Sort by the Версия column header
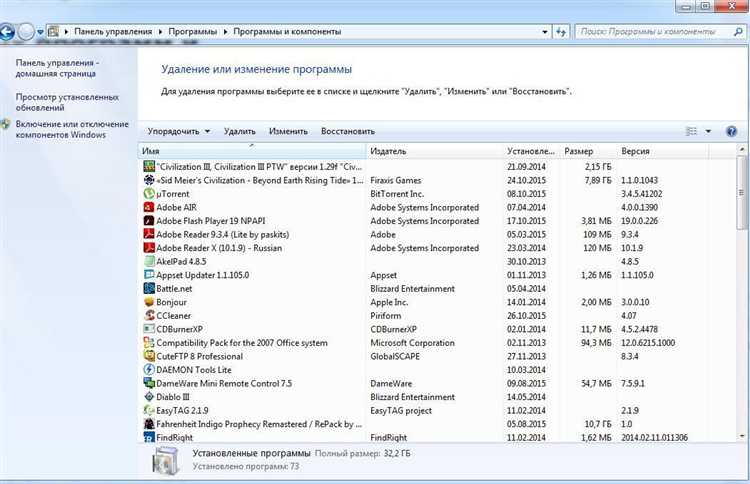This screenshot has height=484, width=750. (x=662, y=151)
